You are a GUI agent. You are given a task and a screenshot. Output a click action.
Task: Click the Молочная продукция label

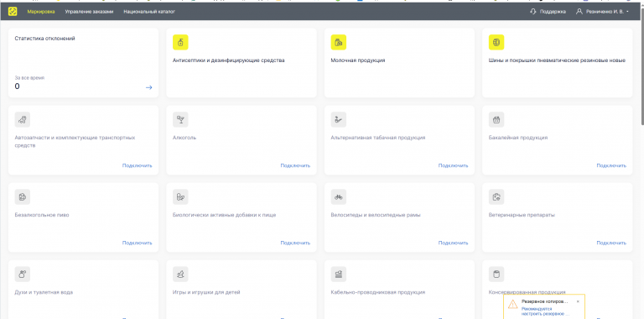[358, 60]
